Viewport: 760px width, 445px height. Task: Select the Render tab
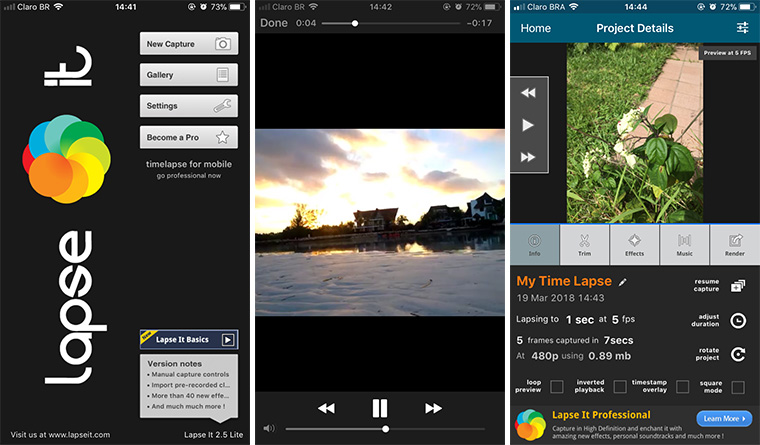click(x=735, y=245)
